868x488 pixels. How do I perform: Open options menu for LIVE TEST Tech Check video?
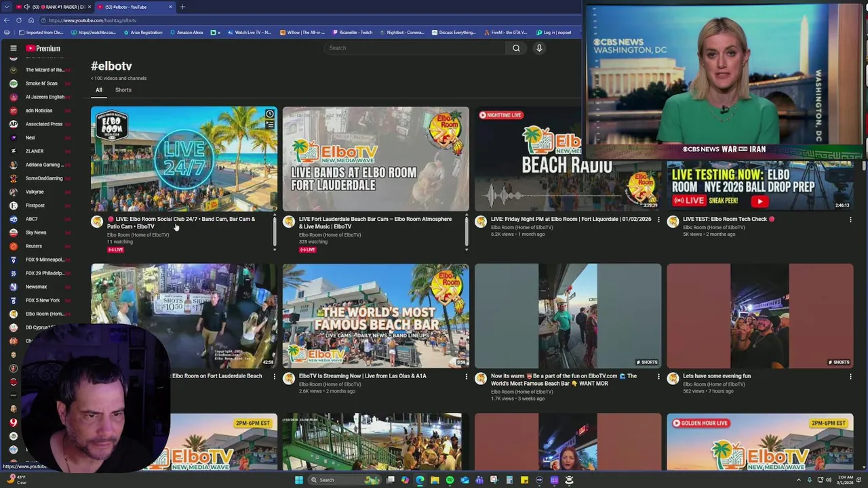pos(850,220)
